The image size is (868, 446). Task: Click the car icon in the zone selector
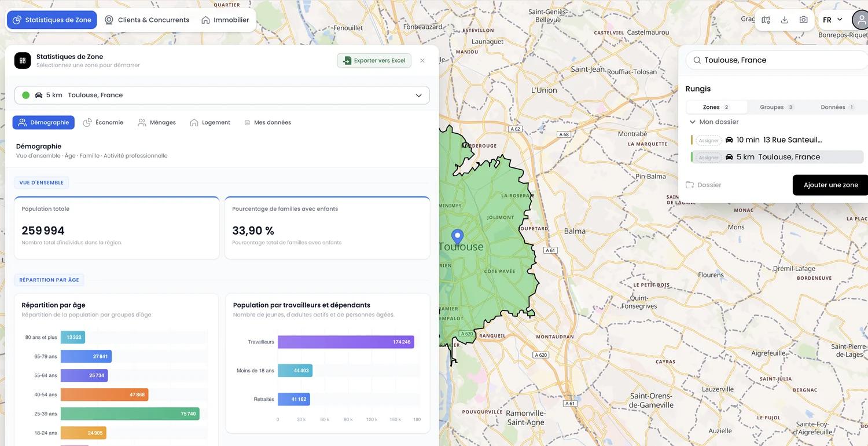click(x=39, y=95)
